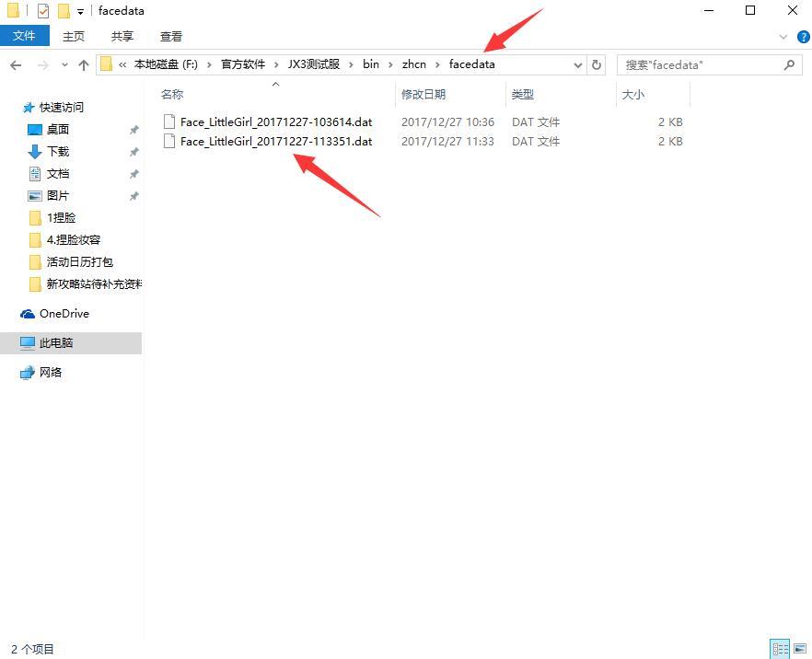Refresh the facedata folder view
The width and height of the screenshot is (812, 659).
597,64
